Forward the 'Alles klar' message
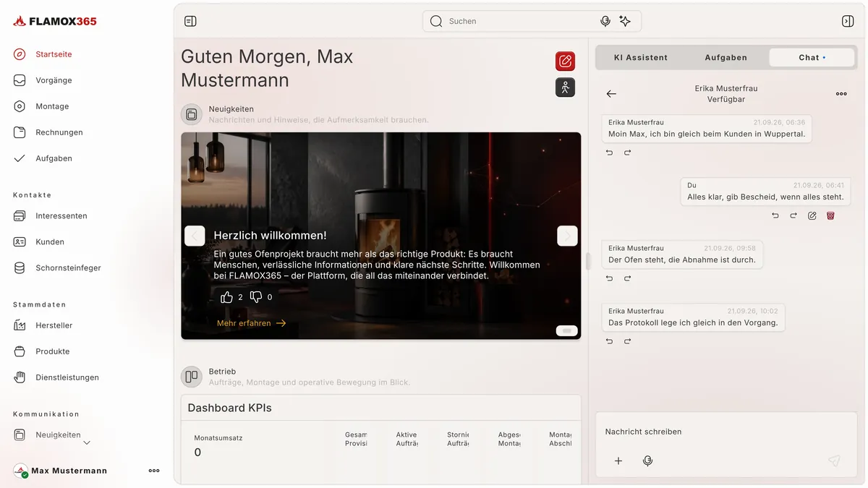Screen dimensions: 868x488 point(793,215)
